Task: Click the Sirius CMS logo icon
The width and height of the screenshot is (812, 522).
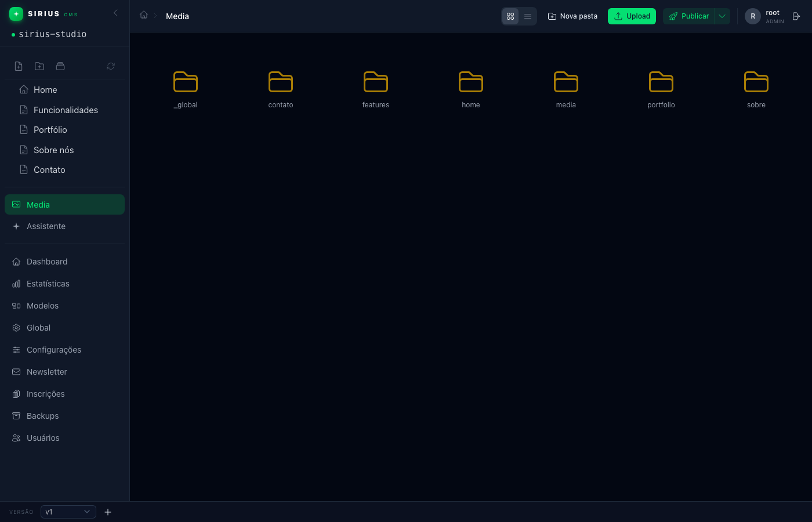Action: coord(16,14)
